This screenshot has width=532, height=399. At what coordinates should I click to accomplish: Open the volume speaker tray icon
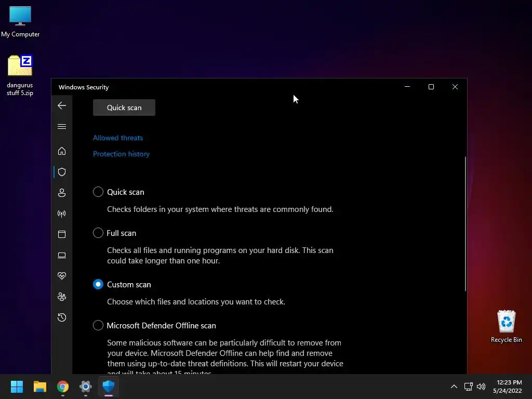(x=481, y=387)
